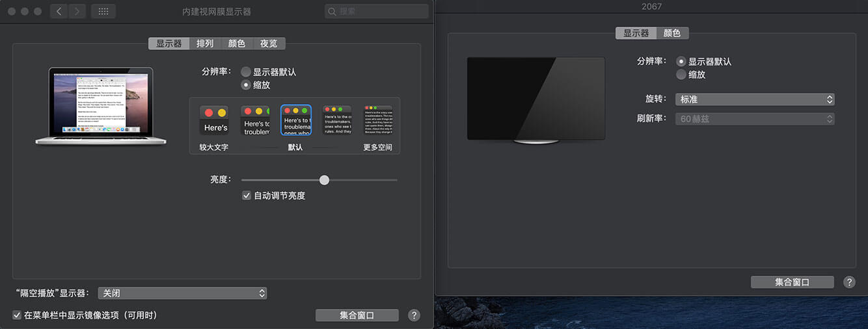
Task: Click the 内建视网膜显示器 window title
Action: click(x=217, y=12)
